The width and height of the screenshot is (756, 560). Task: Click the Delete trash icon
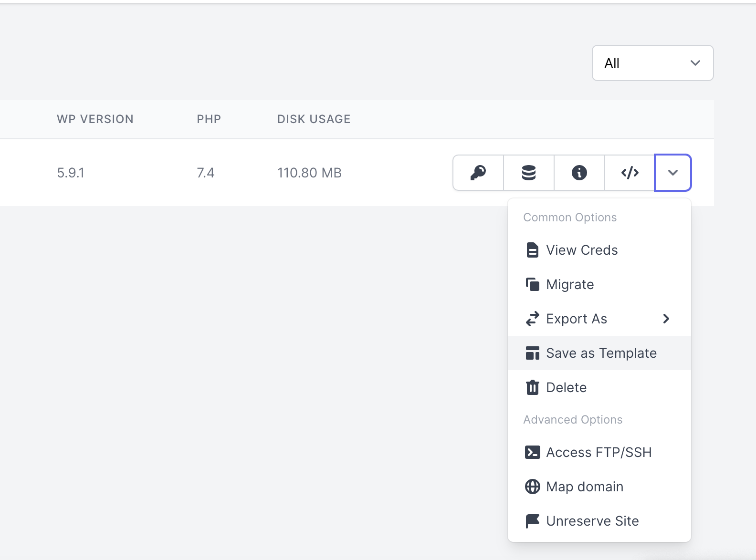532,387
